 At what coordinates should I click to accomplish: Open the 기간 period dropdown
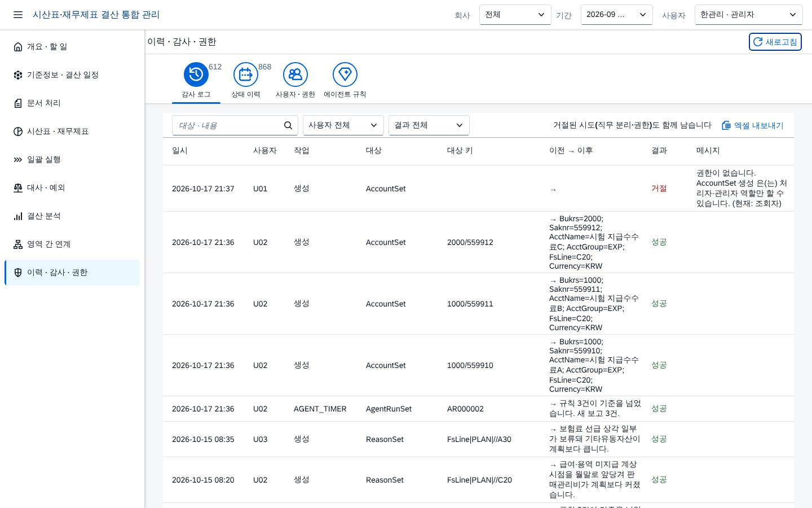click(617, 15)
